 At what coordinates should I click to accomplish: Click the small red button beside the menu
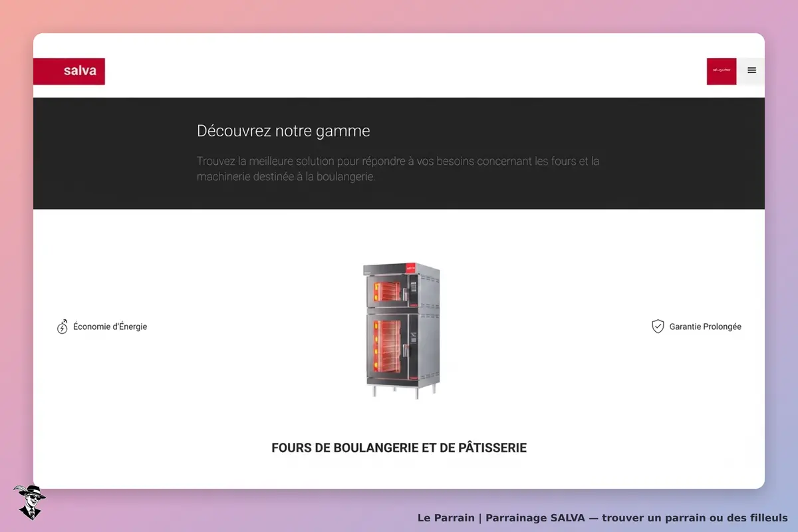[x=722, y=71]
